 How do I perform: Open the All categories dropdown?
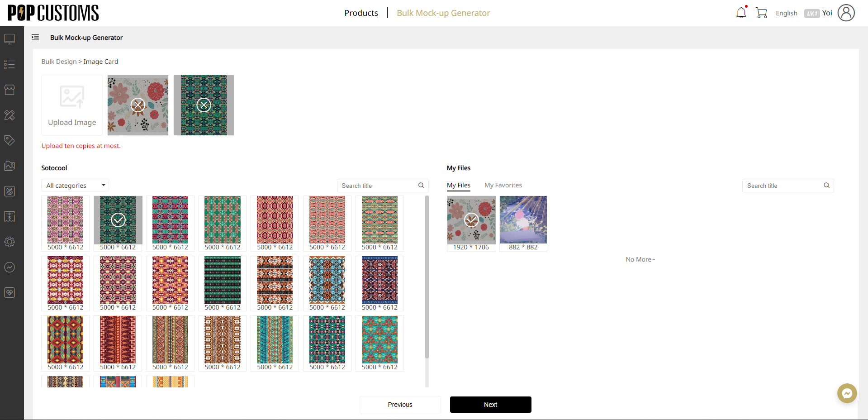pyautogui.click(x=75, y=185)
